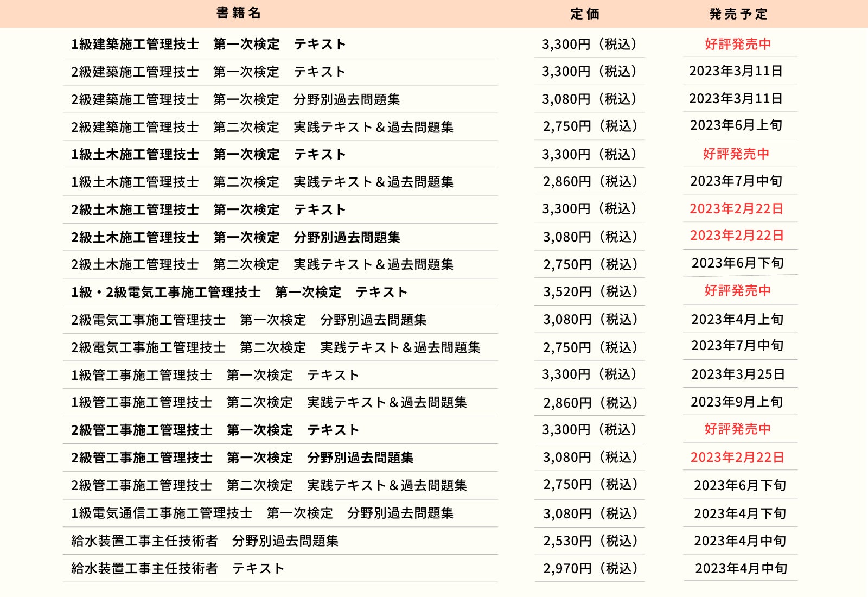Viewport: 868px width, 597px height.
Task: Click 2023年4月中旬 for 給水装置 テキスト row
Action: tap(741, 568)
